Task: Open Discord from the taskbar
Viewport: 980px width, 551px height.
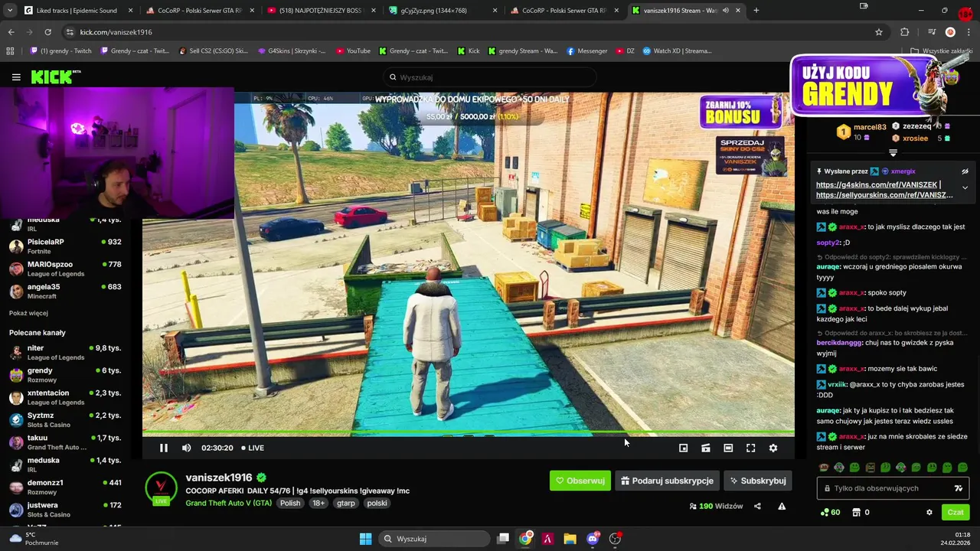Action: pos(592,539)
